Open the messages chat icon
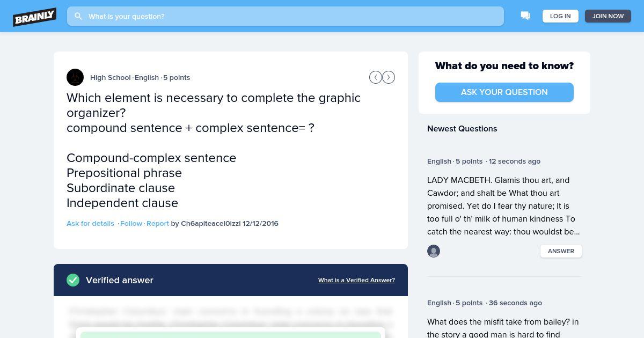 (x=525, y=16)
